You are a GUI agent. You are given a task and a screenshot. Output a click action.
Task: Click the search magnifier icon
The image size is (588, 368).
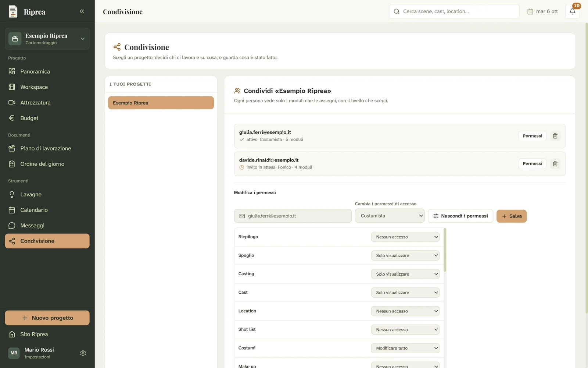click(397, 11)
